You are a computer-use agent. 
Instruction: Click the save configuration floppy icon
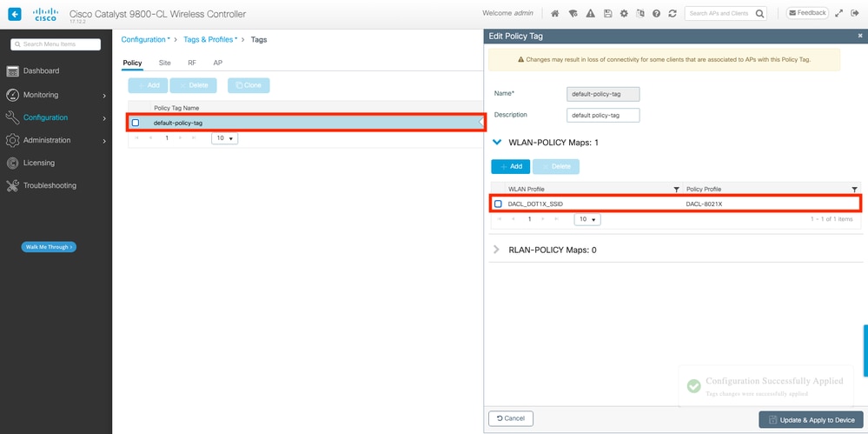pos(608,13)
